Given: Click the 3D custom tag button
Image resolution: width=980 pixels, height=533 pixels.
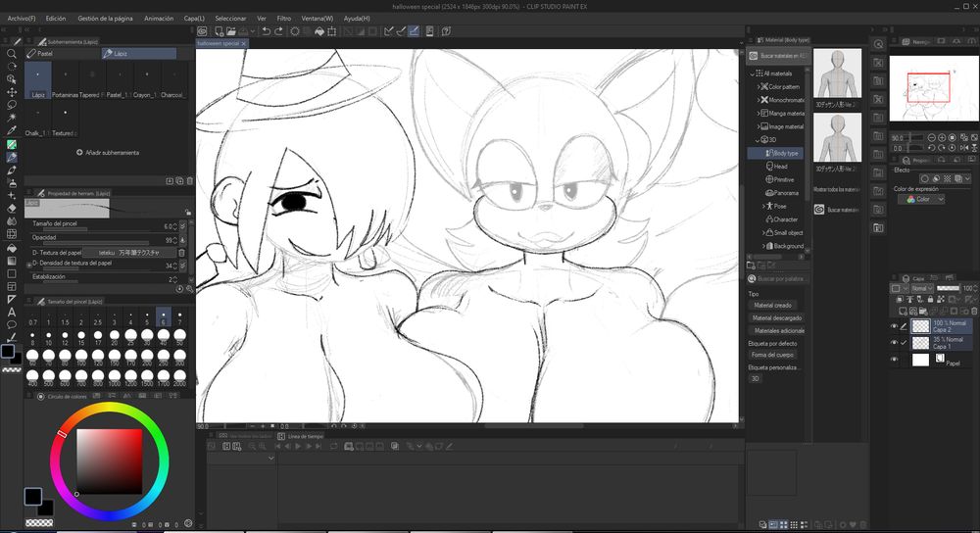Looking at the screenshot, I should coord(755,378).
